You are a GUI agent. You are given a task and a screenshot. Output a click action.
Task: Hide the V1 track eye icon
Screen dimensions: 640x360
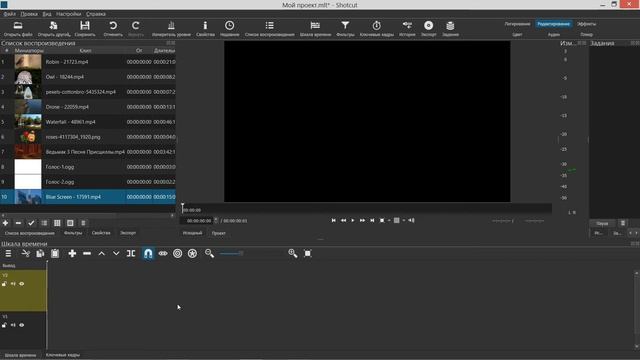pyautogui.click(x=22, y=325)
